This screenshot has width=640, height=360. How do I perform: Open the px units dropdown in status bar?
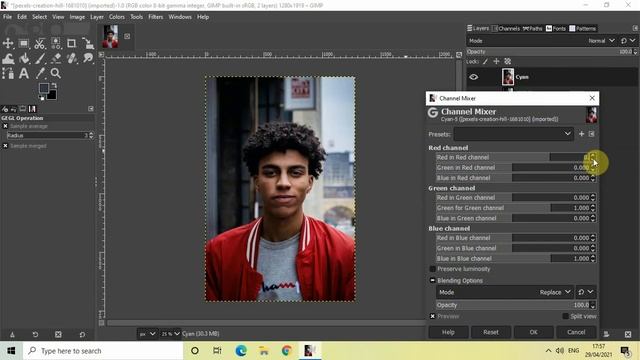tap(147, 334)
